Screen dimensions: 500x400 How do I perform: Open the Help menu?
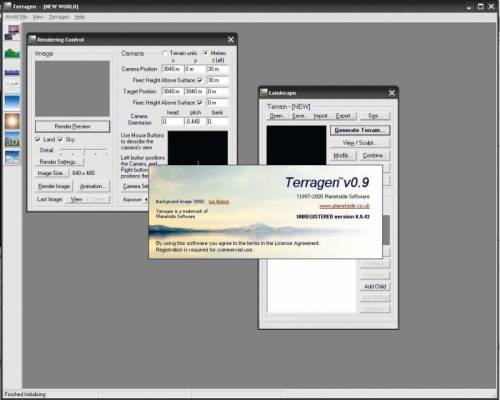coord(79,17)
